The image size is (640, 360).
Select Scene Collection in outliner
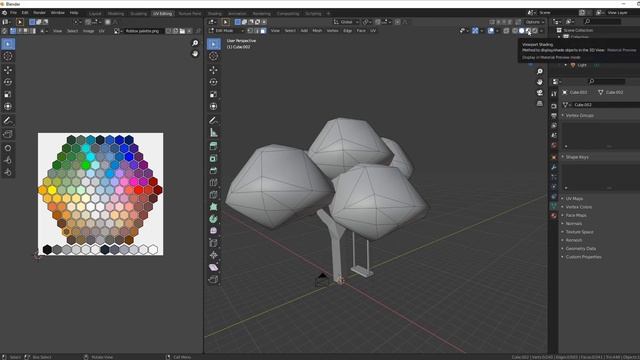click(x=578, y=30)
